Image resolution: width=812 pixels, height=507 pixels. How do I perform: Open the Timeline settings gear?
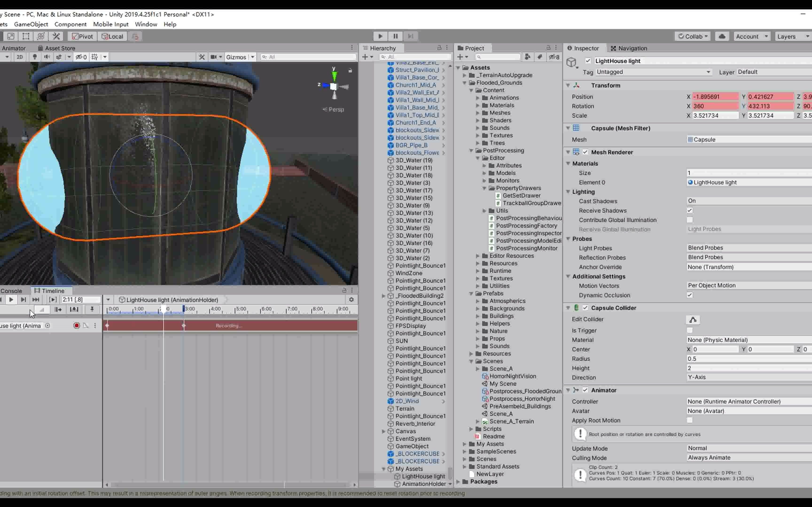(x=351, y=300)
